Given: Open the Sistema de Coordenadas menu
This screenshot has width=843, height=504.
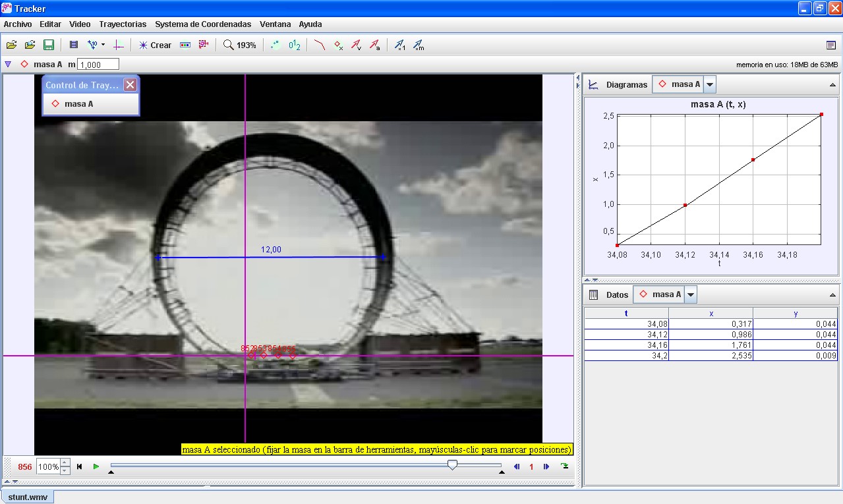Looking at the screenshot, I should point(203,24).
